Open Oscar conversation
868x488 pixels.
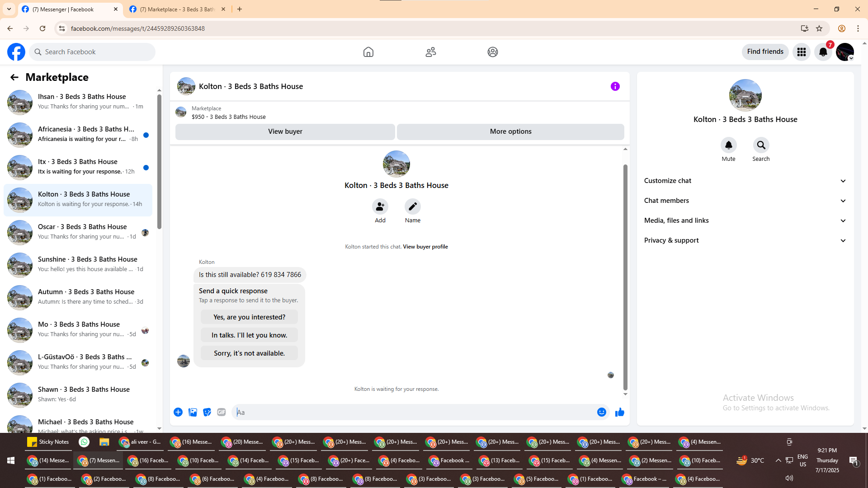(x=78, y=232)
